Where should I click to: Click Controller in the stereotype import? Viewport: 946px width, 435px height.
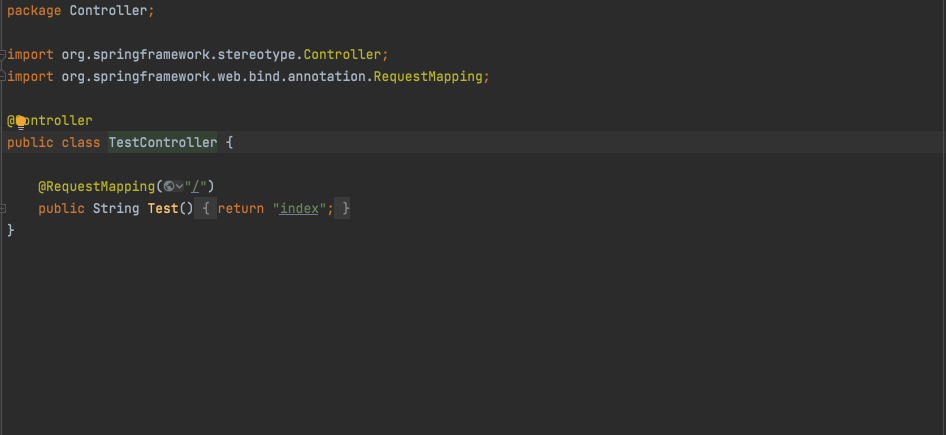[x=342, y=55]
